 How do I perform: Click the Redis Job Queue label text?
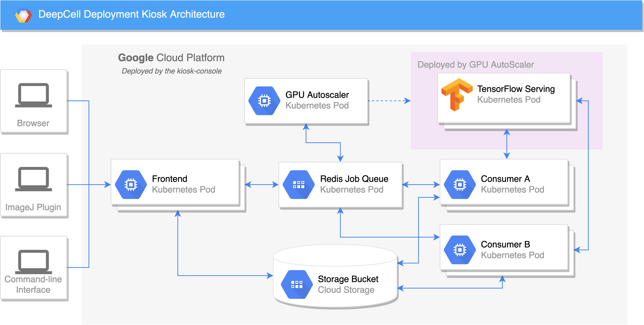click(354, 179)
